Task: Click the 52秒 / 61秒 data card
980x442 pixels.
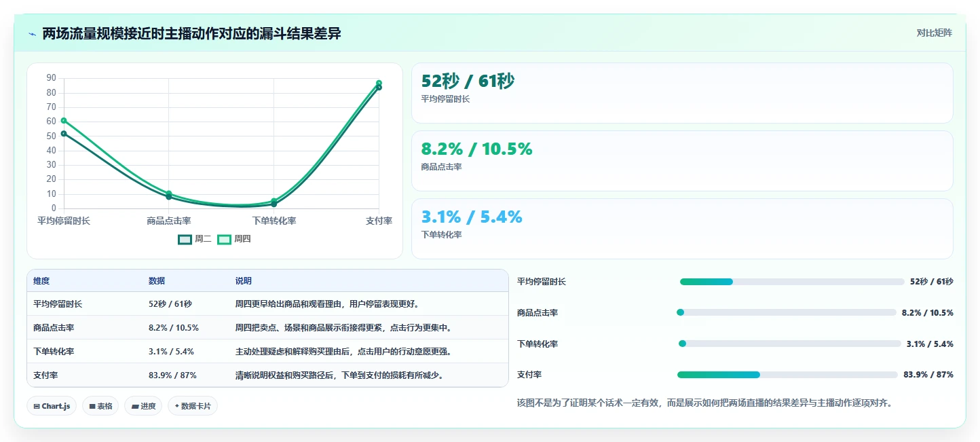Action: 682,93
